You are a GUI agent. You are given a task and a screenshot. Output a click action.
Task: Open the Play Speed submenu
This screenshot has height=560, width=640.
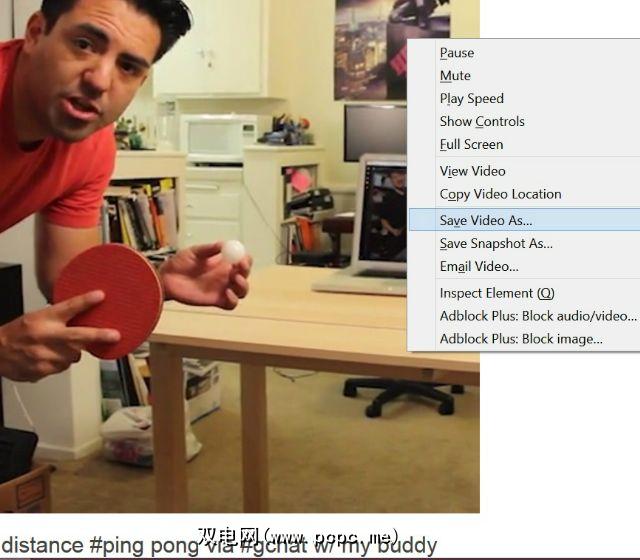524,98
